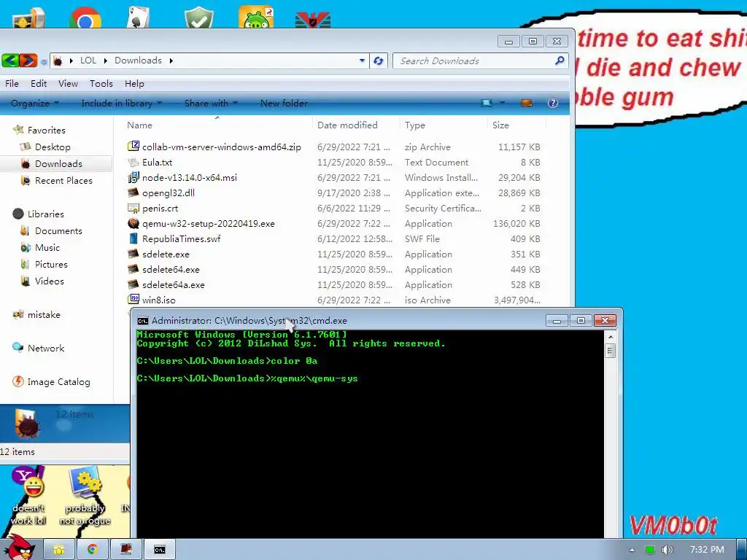Select Desktop in Favorites
Viewport: 747px width, 560px height.
click(x=53, y=147)
